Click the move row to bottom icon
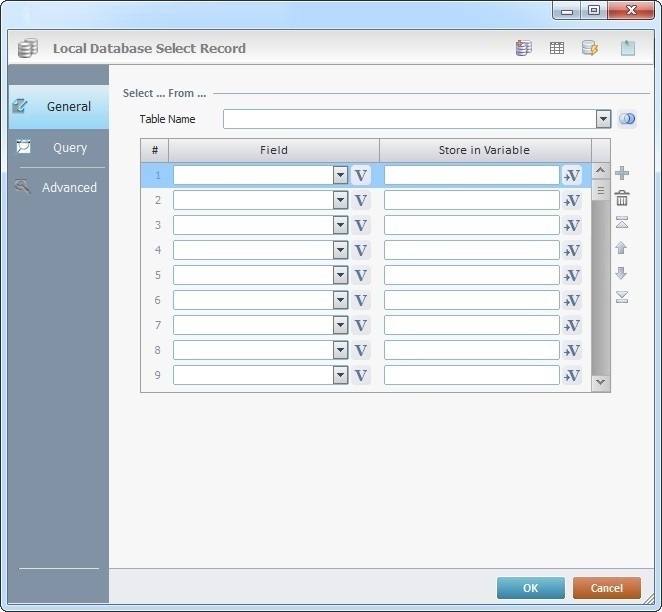This screenshot has width=662, height=612. click(x=622, y=297)
